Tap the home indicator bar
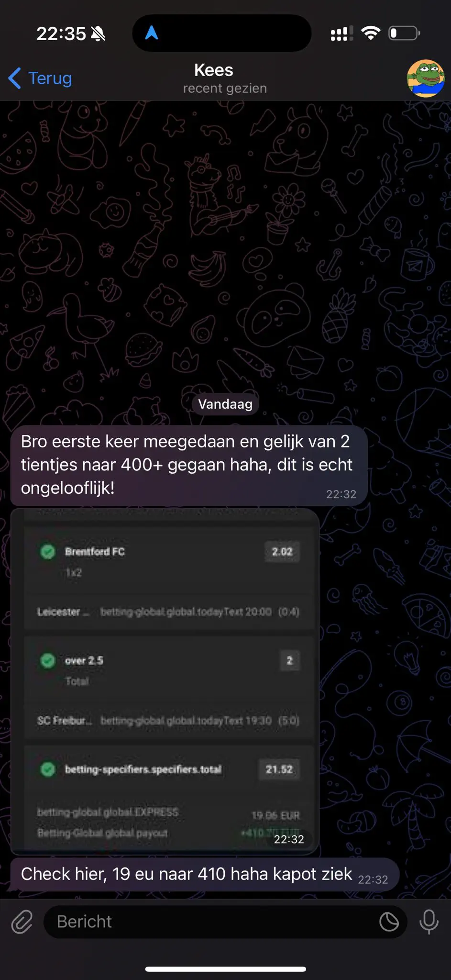This screenshot has height=980, width=451. click(x=225, y=969)
